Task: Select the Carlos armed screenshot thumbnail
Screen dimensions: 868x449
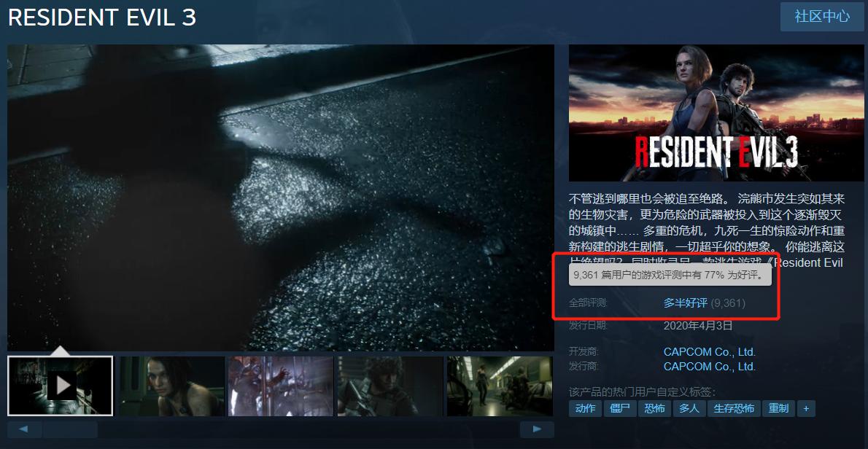Action: click(391, 386)
